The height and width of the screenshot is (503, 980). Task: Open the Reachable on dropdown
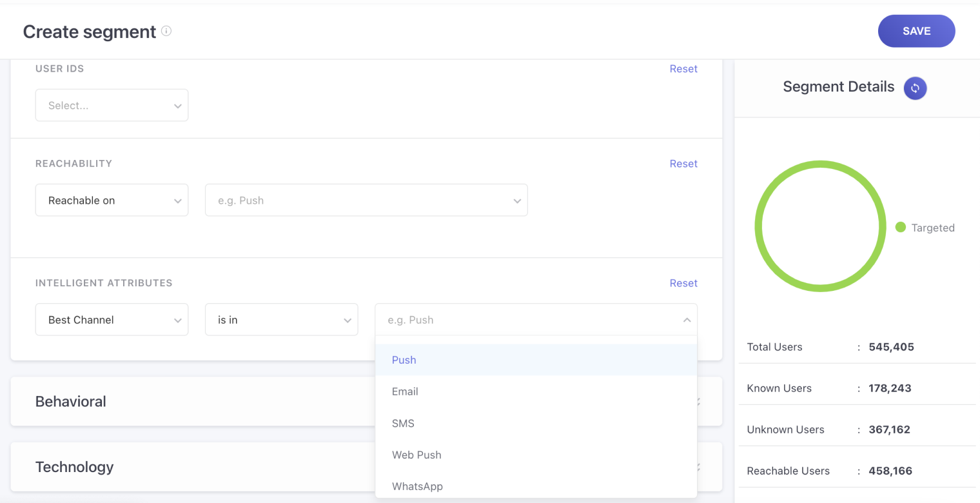click(112, 201)
